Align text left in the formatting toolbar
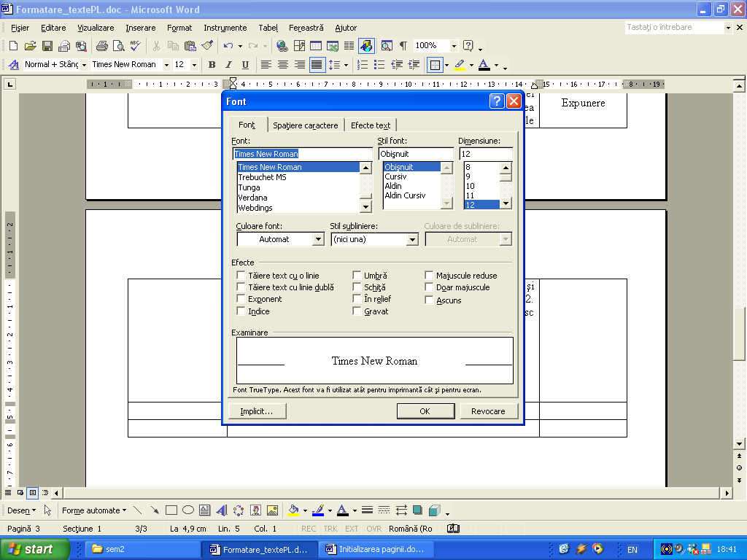This screenshot has height=560, width=747. pos(266,65)
